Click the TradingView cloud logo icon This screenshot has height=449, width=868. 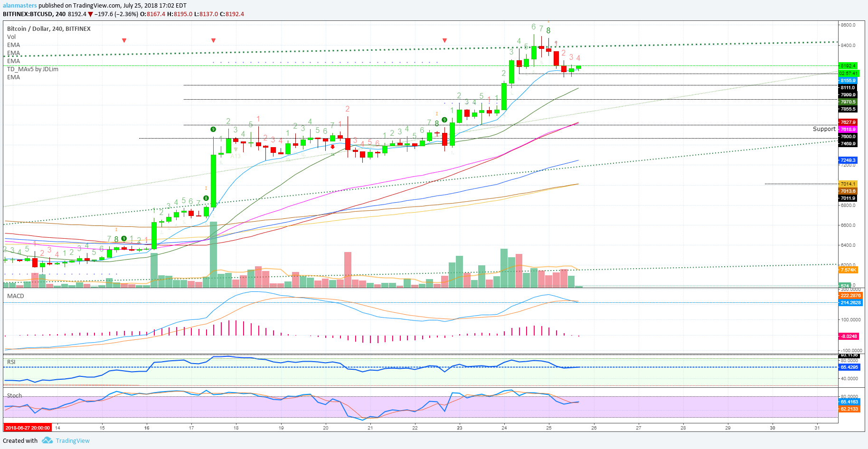tap(47, 440)
